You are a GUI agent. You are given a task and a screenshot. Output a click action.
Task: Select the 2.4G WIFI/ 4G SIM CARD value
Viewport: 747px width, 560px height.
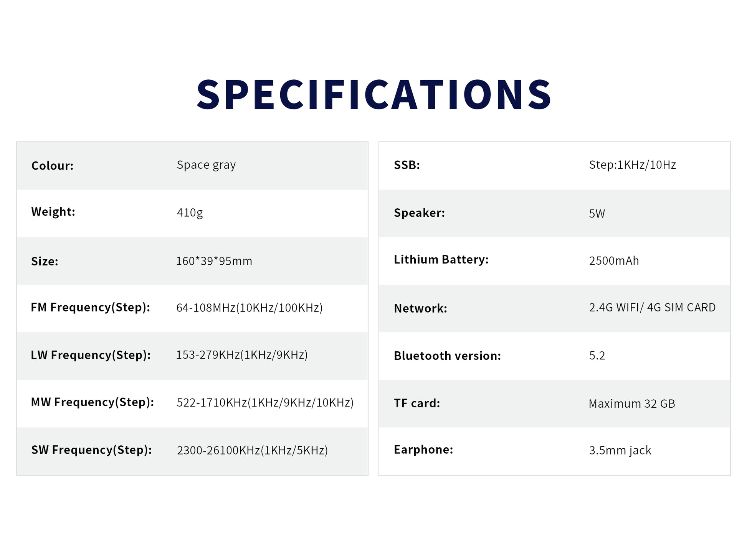pos(652,308)
